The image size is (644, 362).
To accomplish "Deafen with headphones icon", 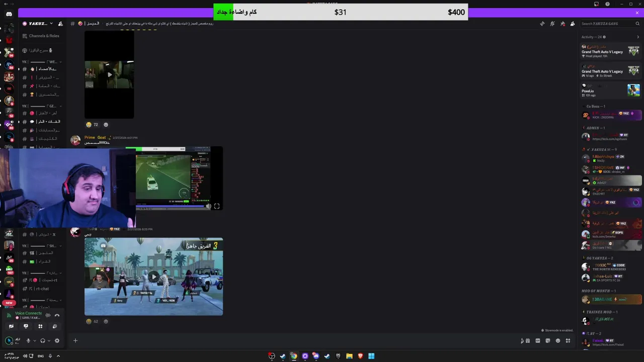I will pyautogui.click(x=42, y=340).
